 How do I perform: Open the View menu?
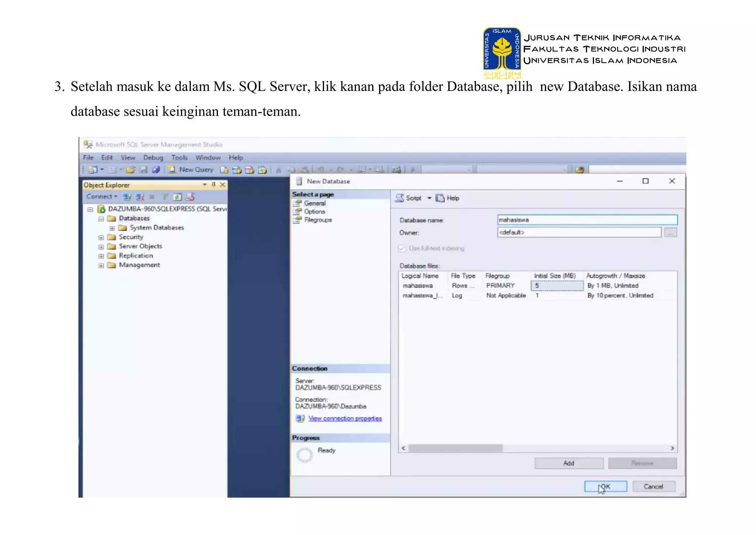coord(128,158)
